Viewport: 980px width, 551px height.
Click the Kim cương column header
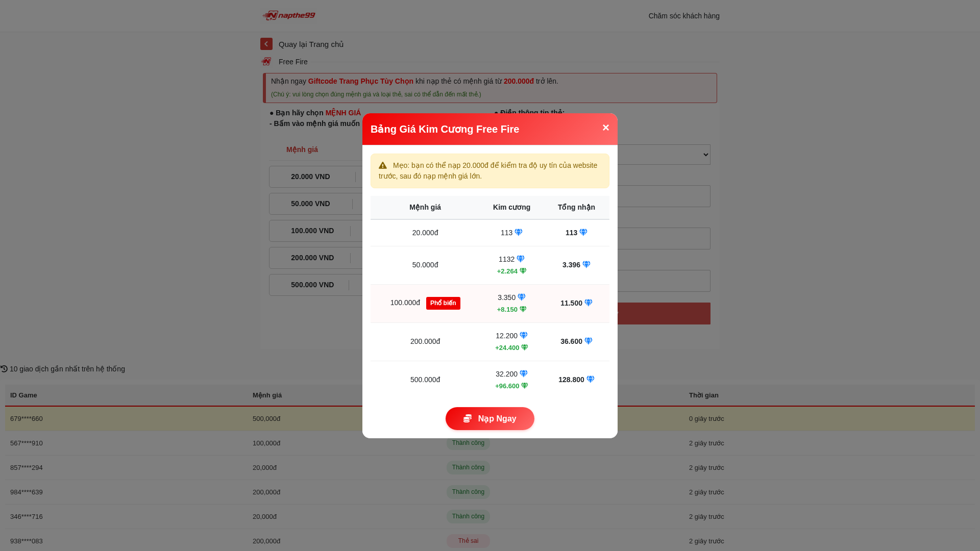[511, 207]
